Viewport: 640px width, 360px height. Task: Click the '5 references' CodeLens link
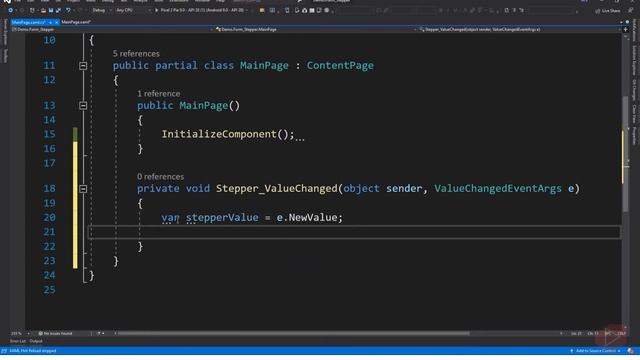(136, 53)
